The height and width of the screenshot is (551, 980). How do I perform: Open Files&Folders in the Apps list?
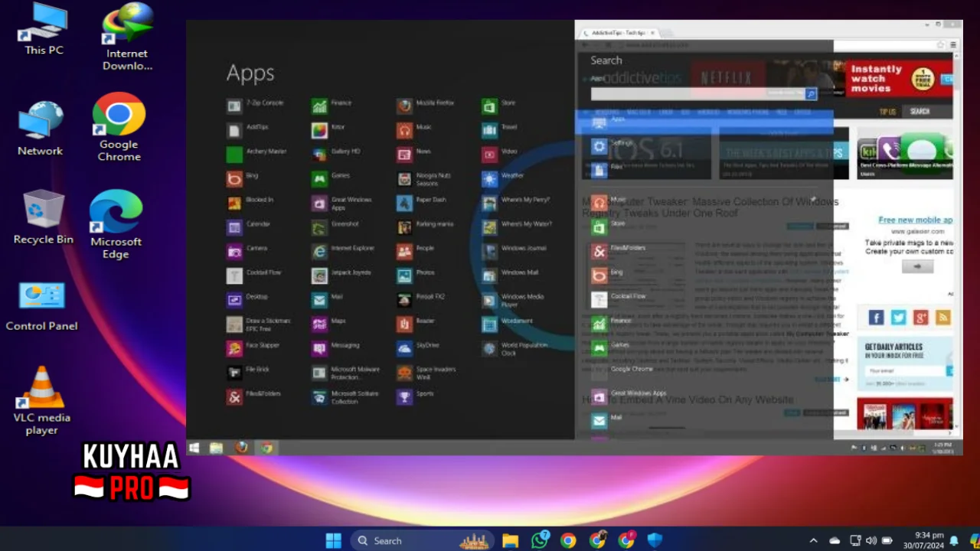click(254, 395)
